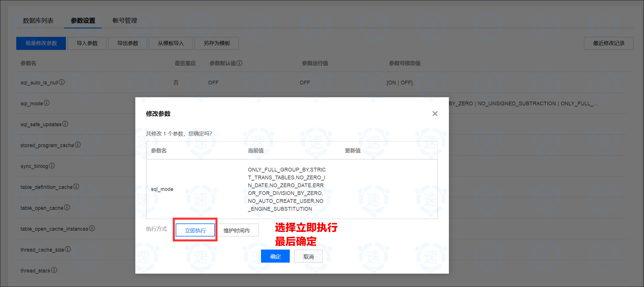644x287 pixels.
Task: Click sql_auto_is_null parameter name
Action: pos(39,83)
